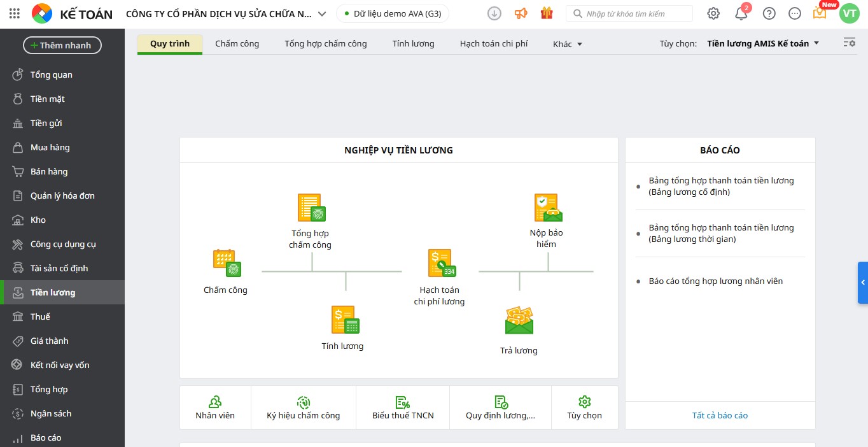Click the Trả lương money envelope icon
This screenshot has width=868, height=447.
(x=519, y=321)
